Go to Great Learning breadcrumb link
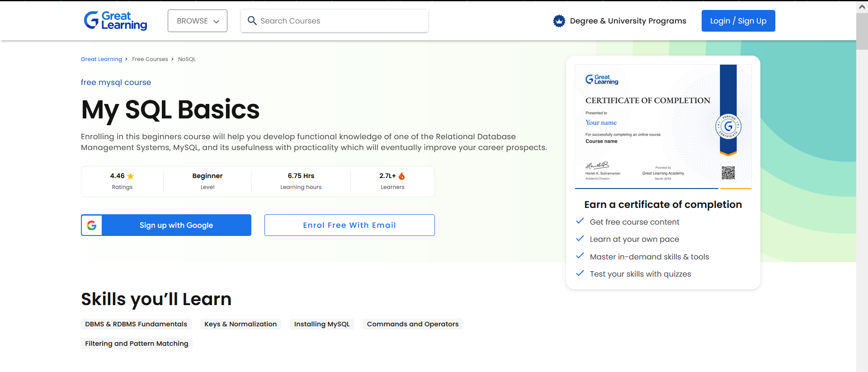Image resolution: width=868 pixels, height=372 pixels. pyautogui.click(x=101, y=59)
